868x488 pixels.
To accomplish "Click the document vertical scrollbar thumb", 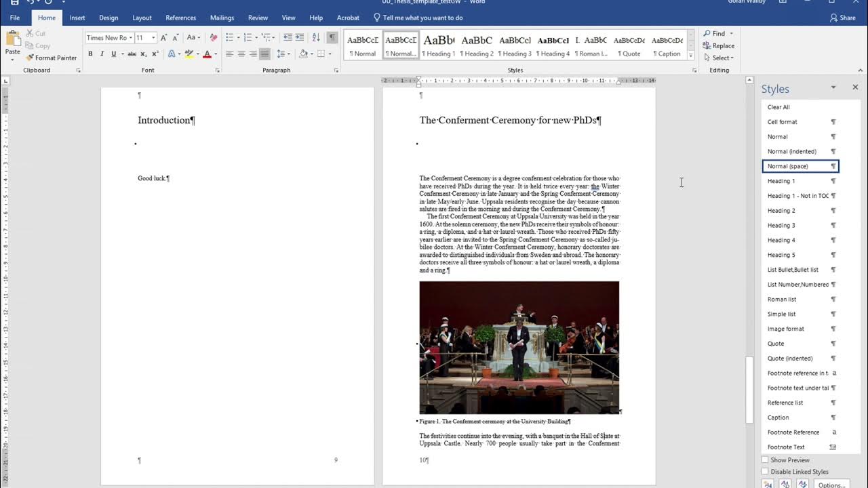I will coord(749,390).
